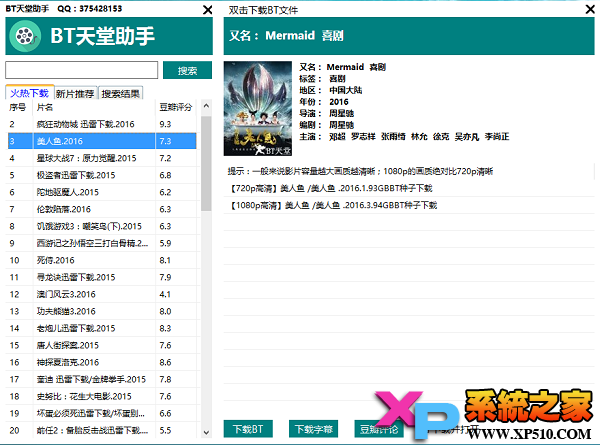Click the 9.3 rating of 疯狂动物城

click(165, 124)
